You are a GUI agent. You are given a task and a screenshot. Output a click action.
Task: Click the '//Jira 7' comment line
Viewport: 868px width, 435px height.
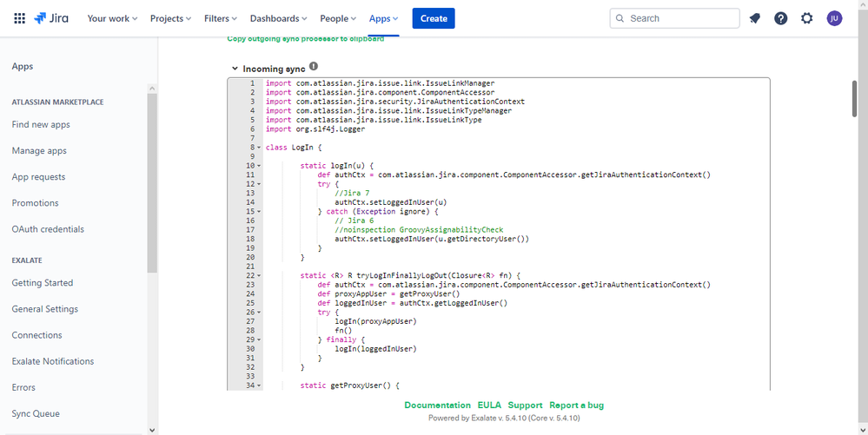click(352, 193)
